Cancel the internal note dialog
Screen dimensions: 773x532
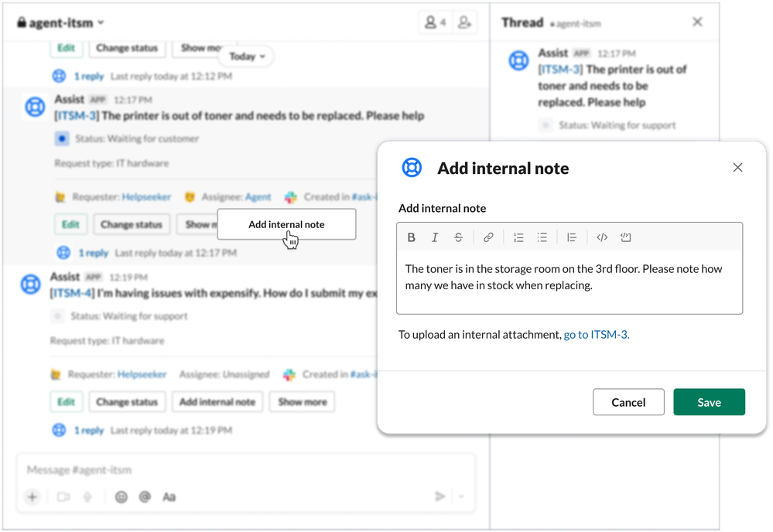[x=628, y=402]
